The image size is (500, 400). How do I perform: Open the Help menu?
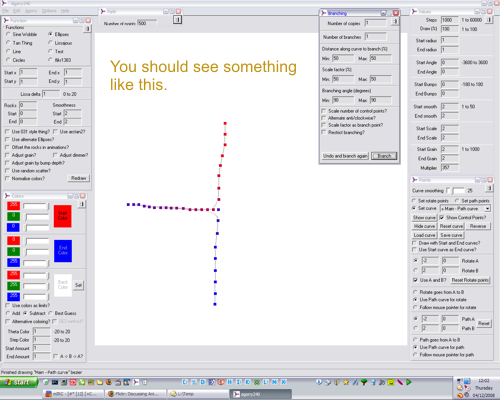65,11
